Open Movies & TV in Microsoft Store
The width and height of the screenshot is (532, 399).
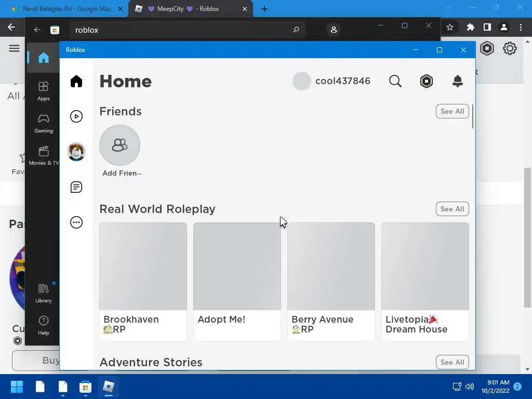click(x=44, y=155)
